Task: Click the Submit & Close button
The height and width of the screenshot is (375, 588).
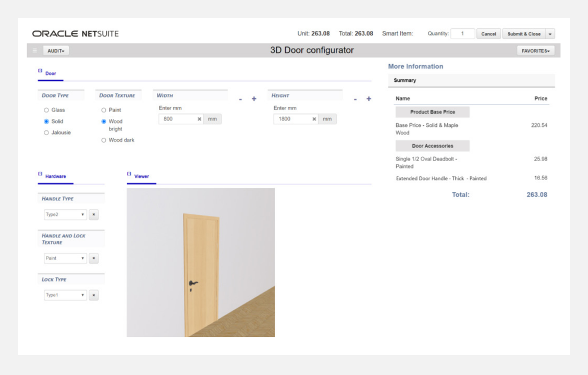Action: 523,34
